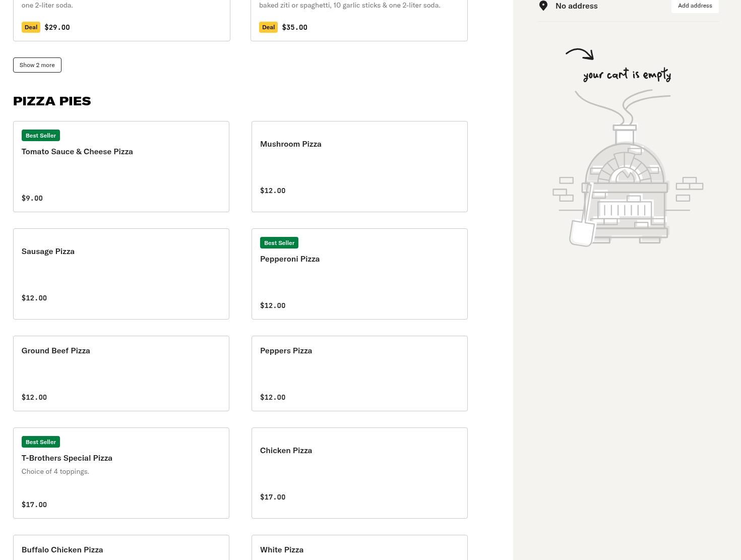Click the $35.00 Deal badge

click(268, 27)
